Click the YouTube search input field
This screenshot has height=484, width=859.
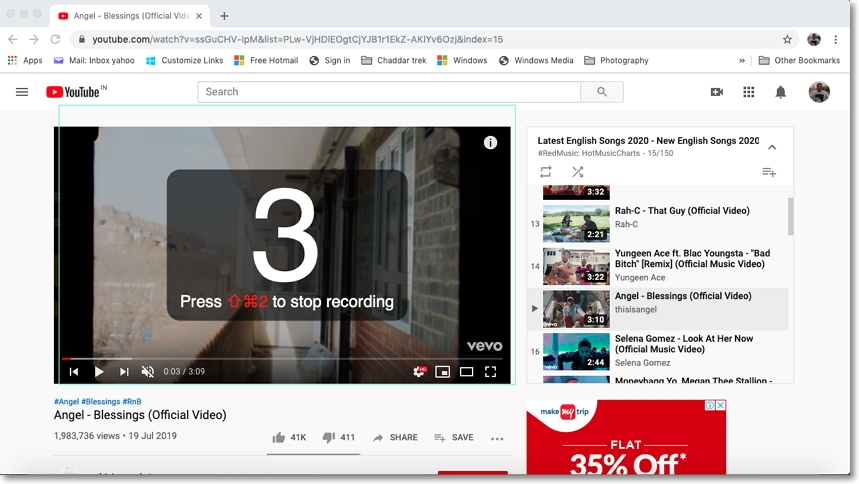tap(390, 92)
